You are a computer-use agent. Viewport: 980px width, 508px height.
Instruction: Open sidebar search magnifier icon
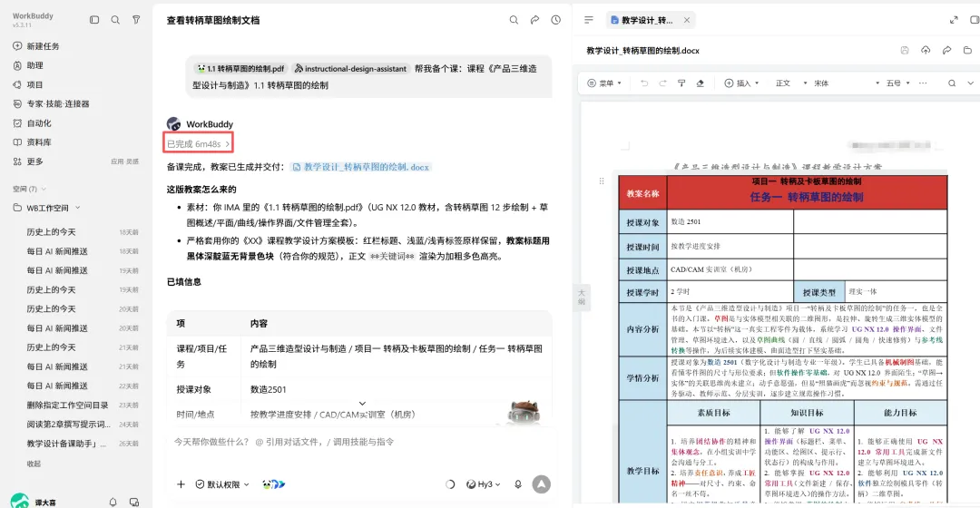click(115, 20)
